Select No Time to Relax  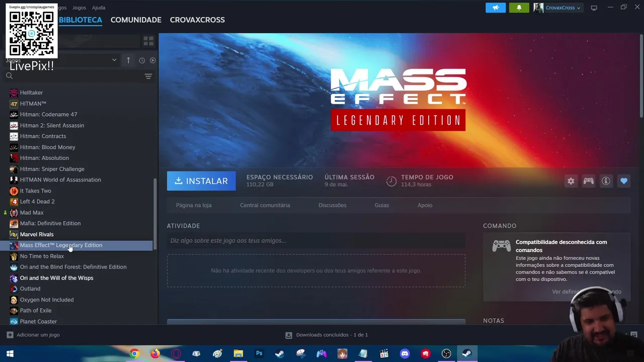click(42, 256)
